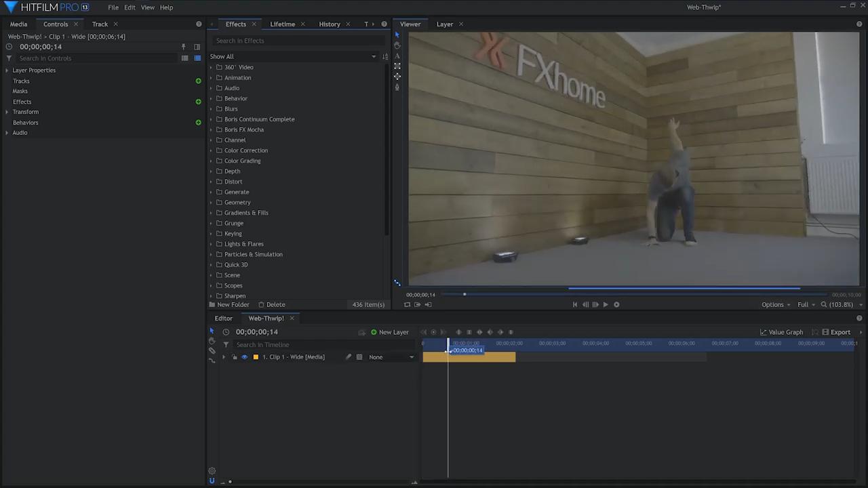The image size is (868, 488).
Task: Expand the Layer Properties section
Action: tap(7, 70)
